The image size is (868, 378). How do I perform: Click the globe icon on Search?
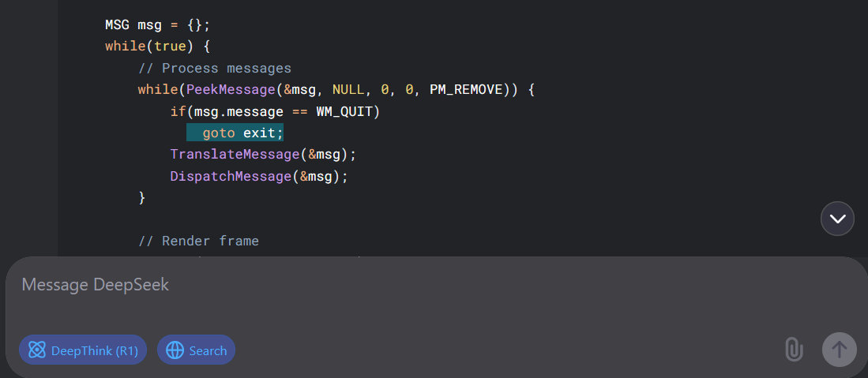click(175, 350)
